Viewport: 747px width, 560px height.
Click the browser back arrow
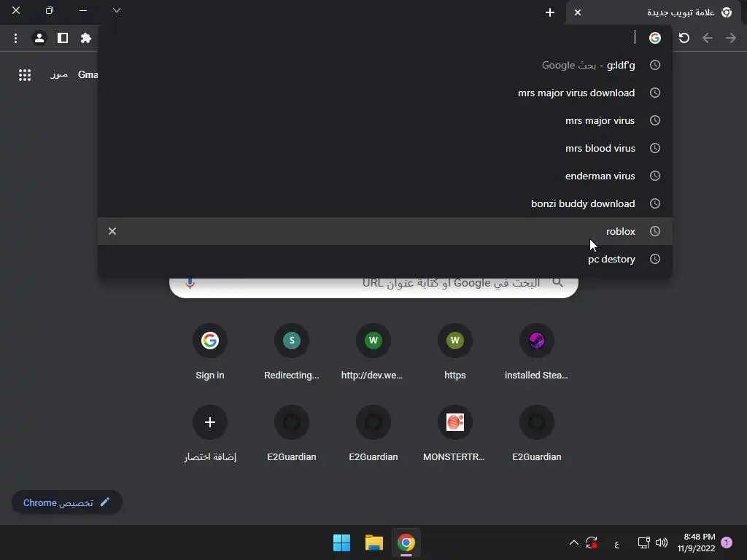[708, 38]
